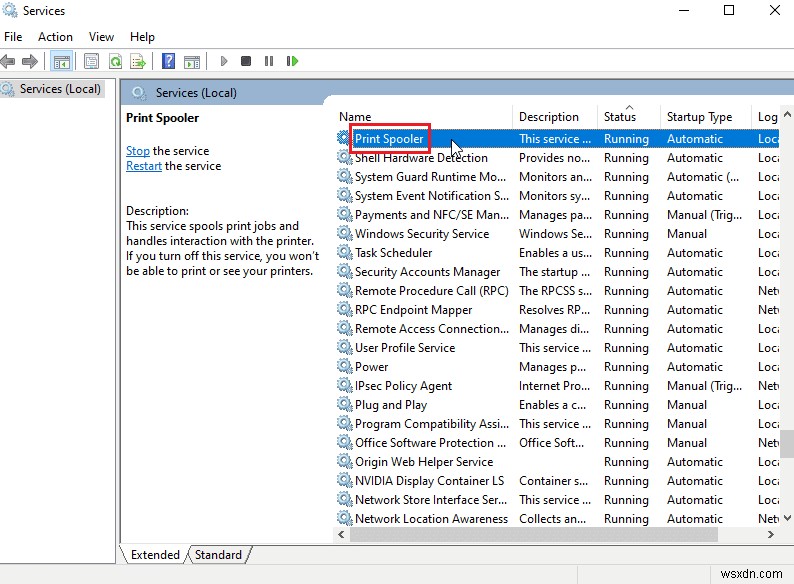
Task: Click Running status of Task Scheduler
Action: (x=626, y=253)
